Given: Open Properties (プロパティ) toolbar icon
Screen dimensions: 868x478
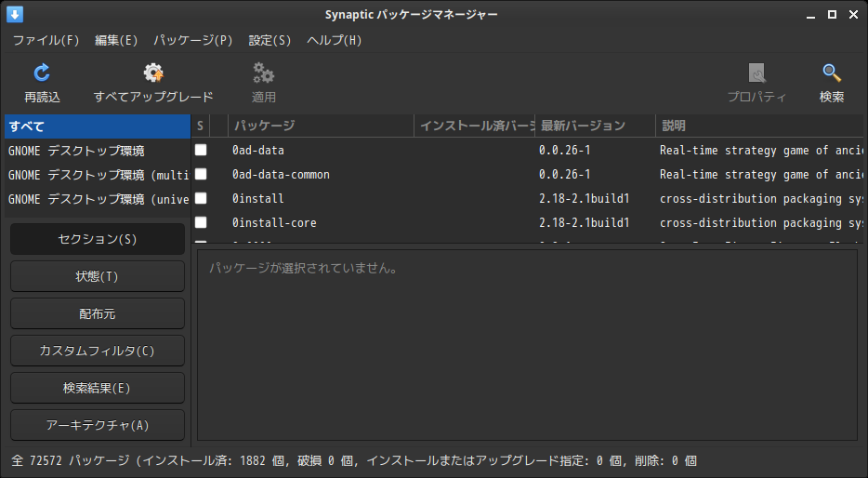Looking at the screenshot, I should tap(756, 73).
